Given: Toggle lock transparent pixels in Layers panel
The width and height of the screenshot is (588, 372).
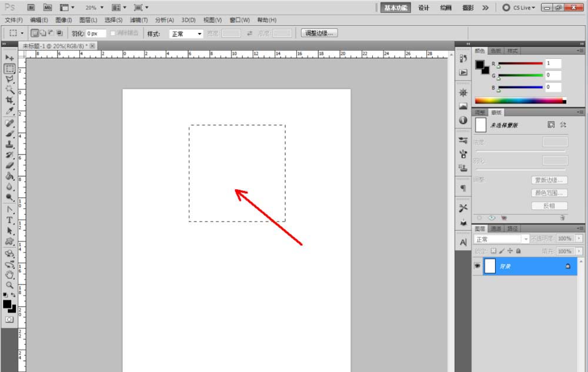Looking at the screenshot, I should tap(493, 251).
